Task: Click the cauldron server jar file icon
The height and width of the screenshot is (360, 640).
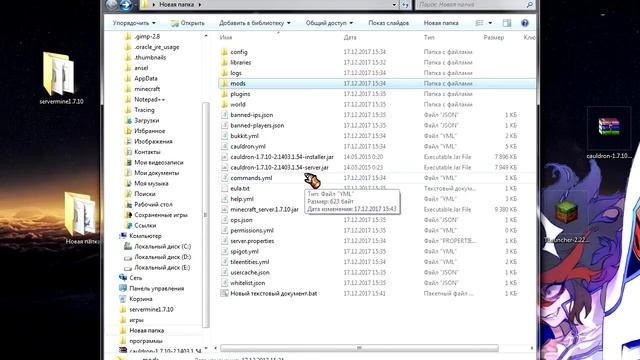Action: 224,167
